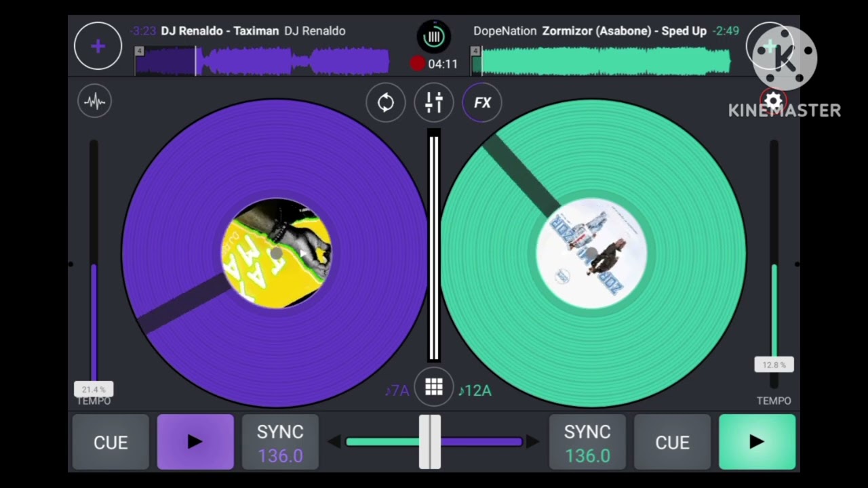Image resolution: width=868 pixels, height=488 pixels.
Task: Open the waveform view icon
Action: coord(95,102)
